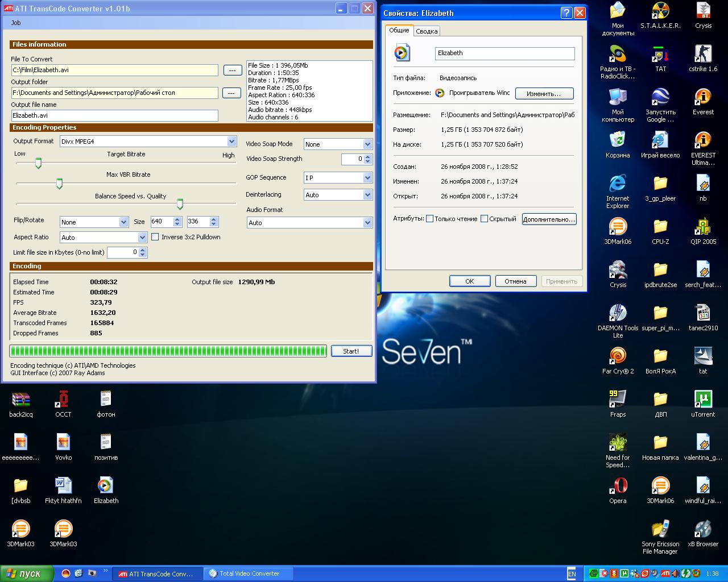Viewport: 728px width, 582px height.
Task: Open the Elizabeth video file on the desktop
Action: point(106,486)
